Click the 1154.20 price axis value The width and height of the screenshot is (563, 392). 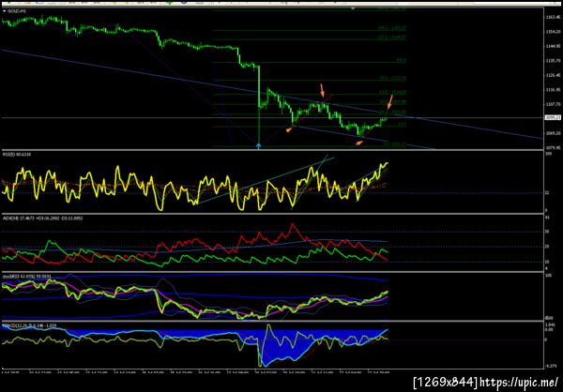click(553, 32)
